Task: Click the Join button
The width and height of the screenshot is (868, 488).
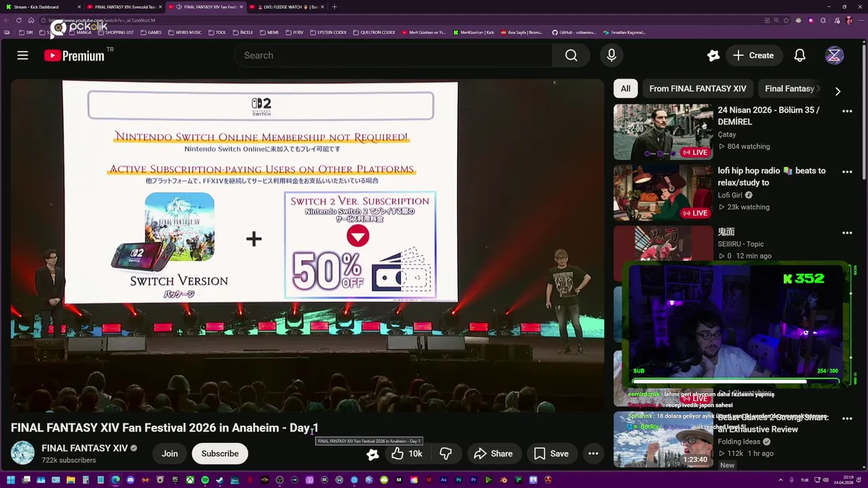Action: pyautogui.click(x=170, y=453)
